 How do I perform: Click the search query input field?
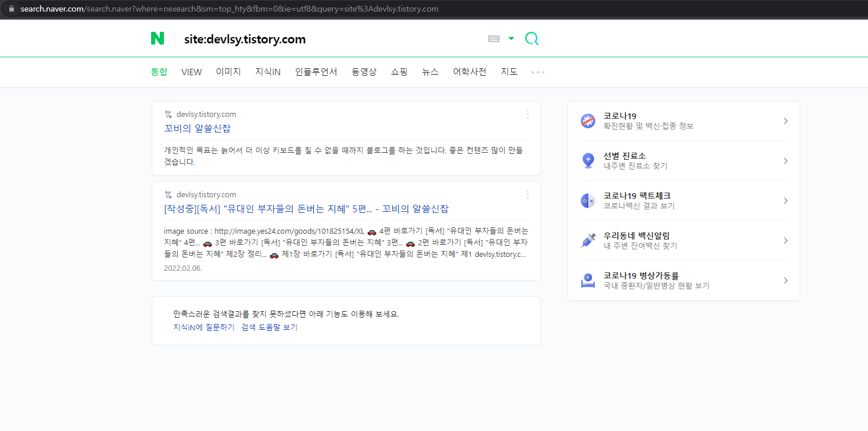(x=330, y=39)
